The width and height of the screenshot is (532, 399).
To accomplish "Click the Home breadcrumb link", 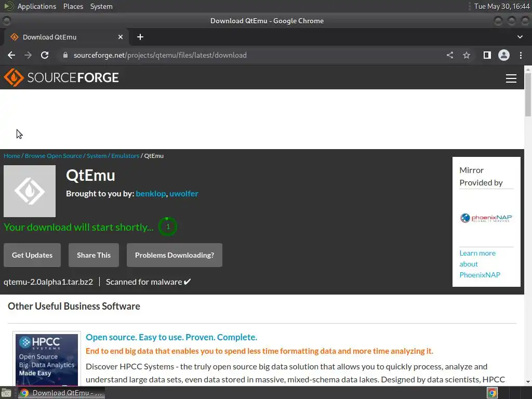I will pos(12,156).
